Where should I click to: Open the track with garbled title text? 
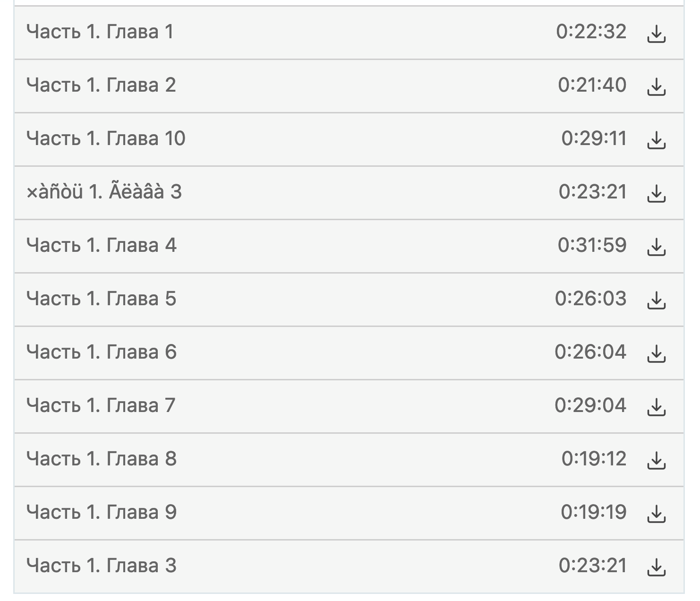point(104,192)
